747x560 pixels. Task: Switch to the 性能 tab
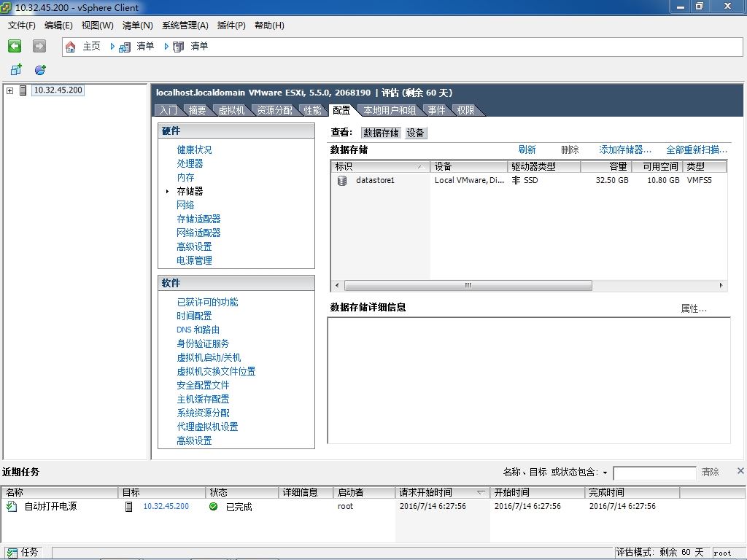312,111
